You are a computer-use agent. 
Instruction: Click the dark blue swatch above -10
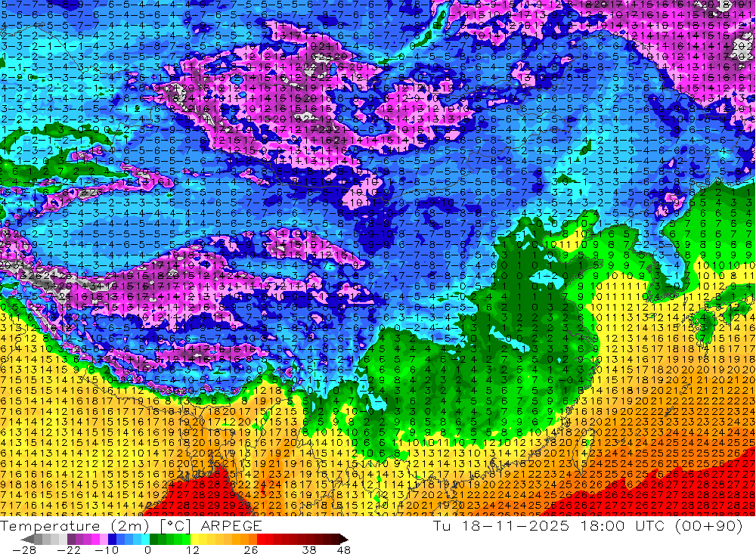coord(112,539)
